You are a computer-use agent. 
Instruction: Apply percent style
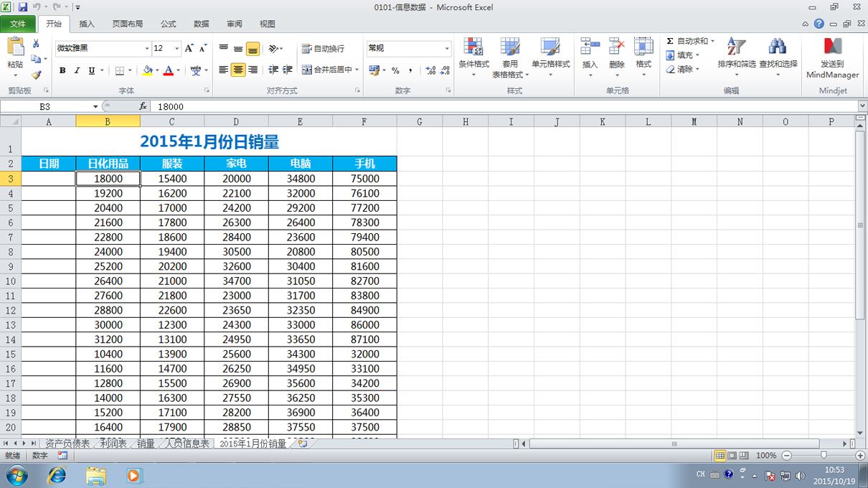click(x=395, y=70)
